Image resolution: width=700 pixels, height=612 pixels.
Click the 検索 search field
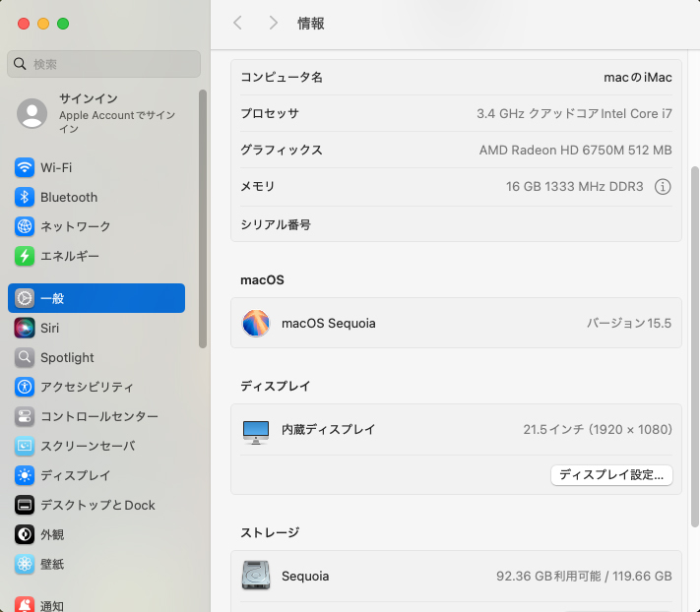pos(103,64)
